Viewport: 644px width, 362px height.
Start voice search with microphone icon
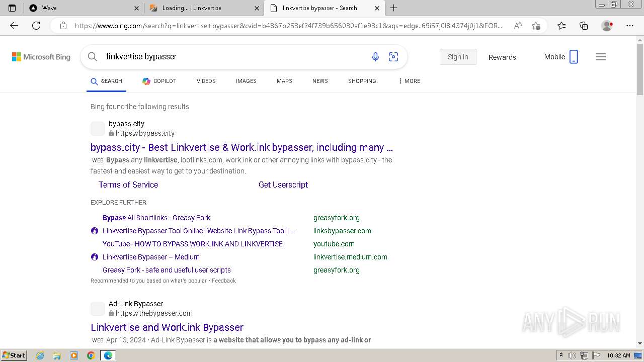coord(375,57)
